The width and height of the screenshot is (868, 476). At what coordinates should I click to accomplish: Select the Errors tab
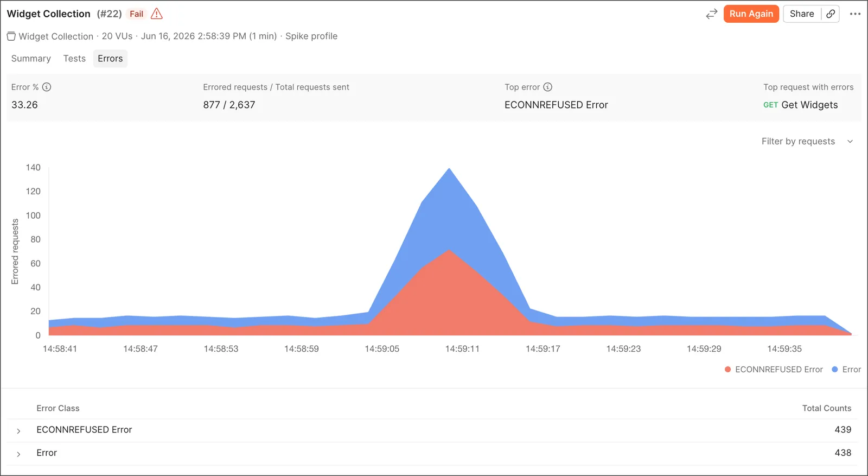pyautogui.click(x=110, y=59)
